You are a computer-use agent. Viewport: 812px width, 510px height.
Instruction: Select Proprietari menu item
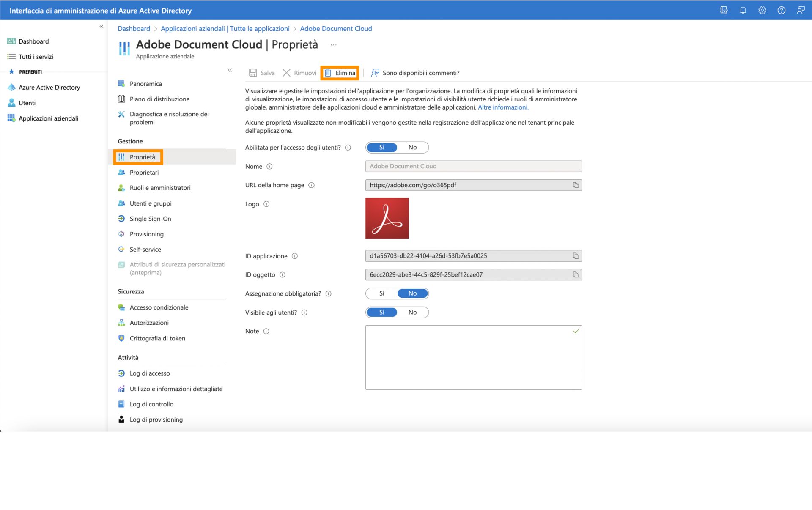coord(144,173)
